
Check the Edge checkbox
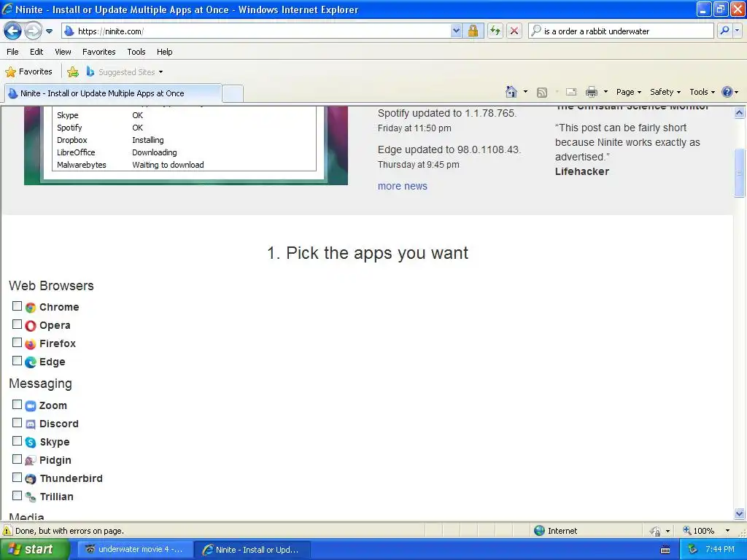point(18,360)
